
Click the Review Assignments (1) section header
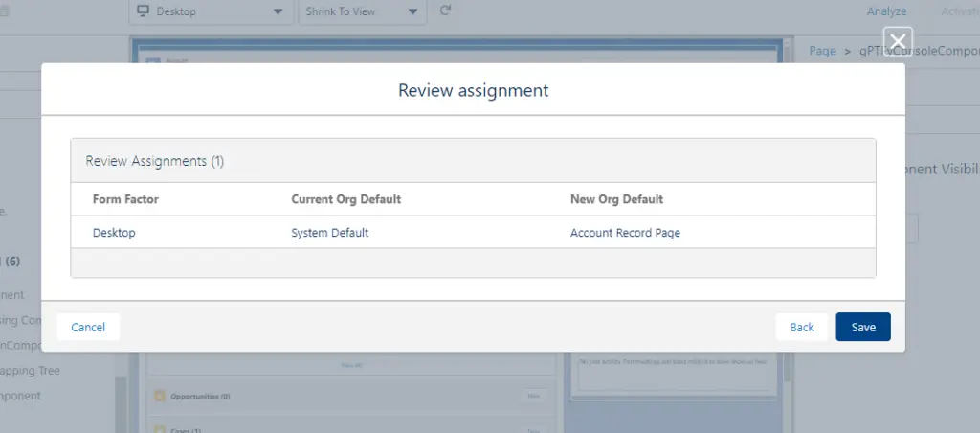click(x=155, y=161)
